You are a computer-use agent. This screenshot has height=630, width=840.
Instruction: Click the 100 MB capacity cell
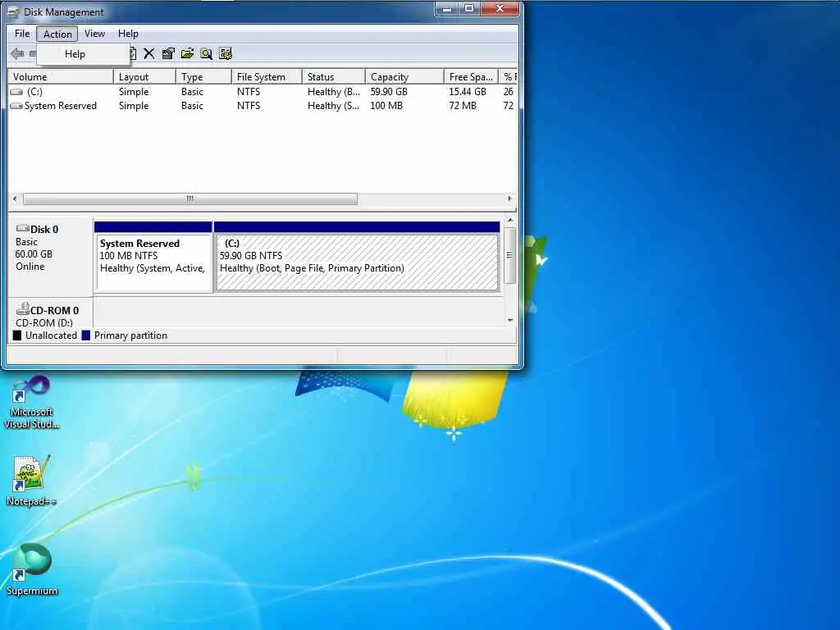386,106
